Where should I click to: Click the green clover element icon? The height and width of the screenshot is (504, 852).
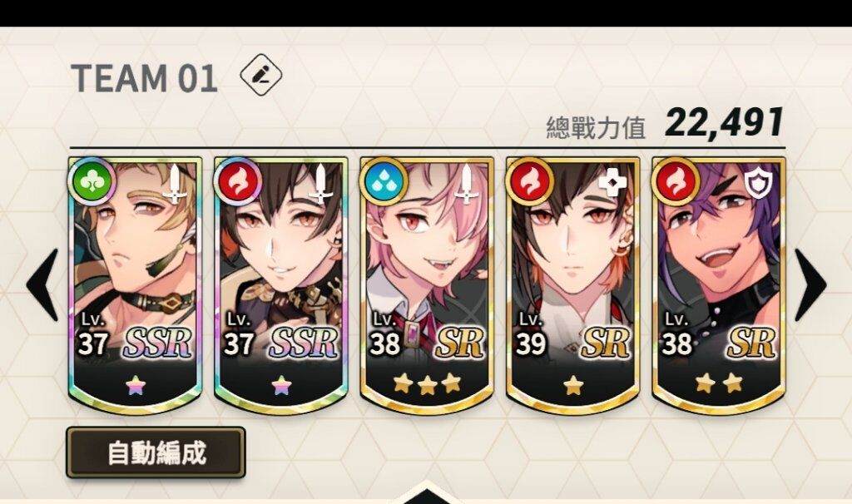[x=92, y=182]
